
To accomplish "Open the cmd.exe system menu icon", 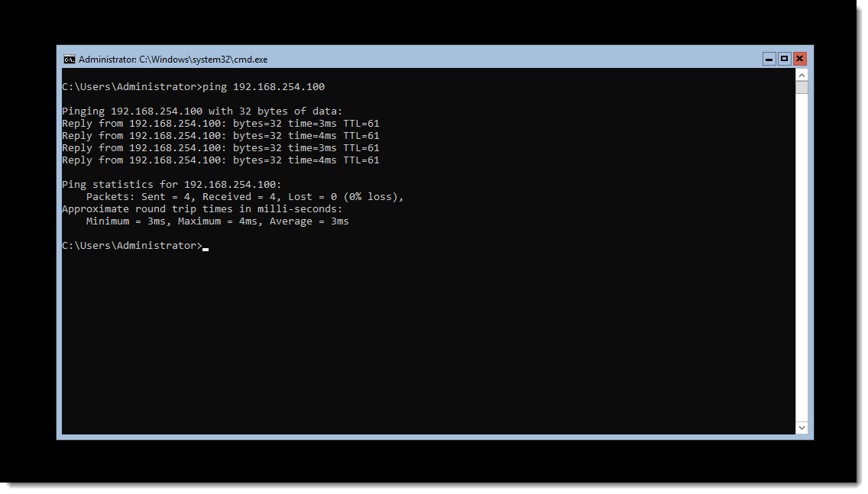I will [70, 60].
